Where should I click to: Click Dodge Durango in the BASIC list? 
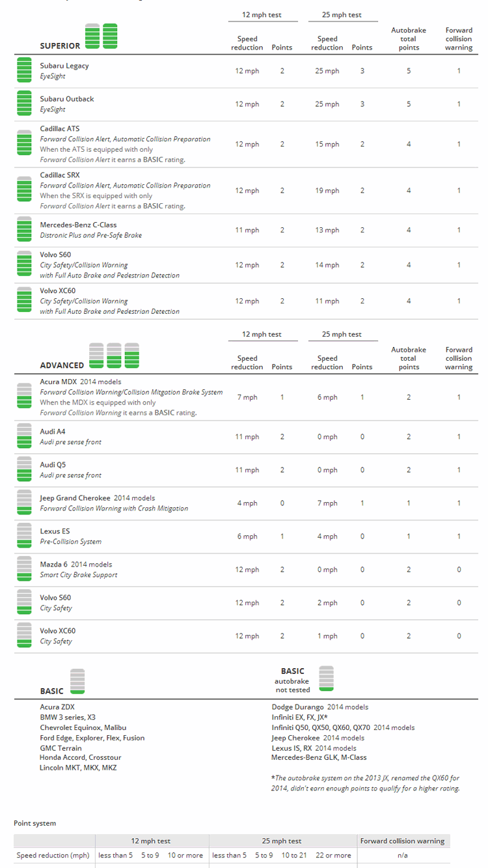(x=297, y=707)
